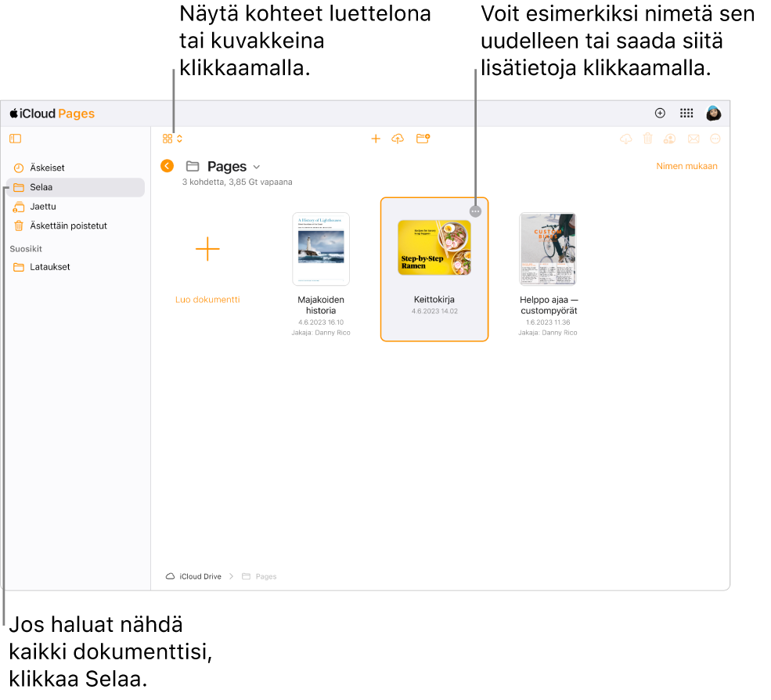Click the upload to cloud icon
This screenshot has height=700, width=771.
398,139
